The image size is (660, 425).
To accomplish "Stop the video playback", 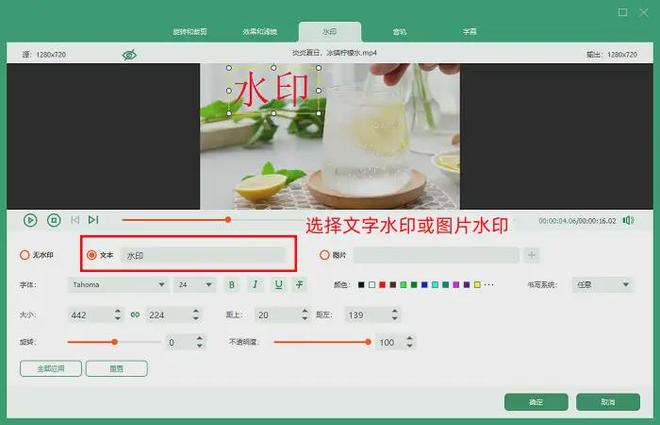I will point(54,220).
